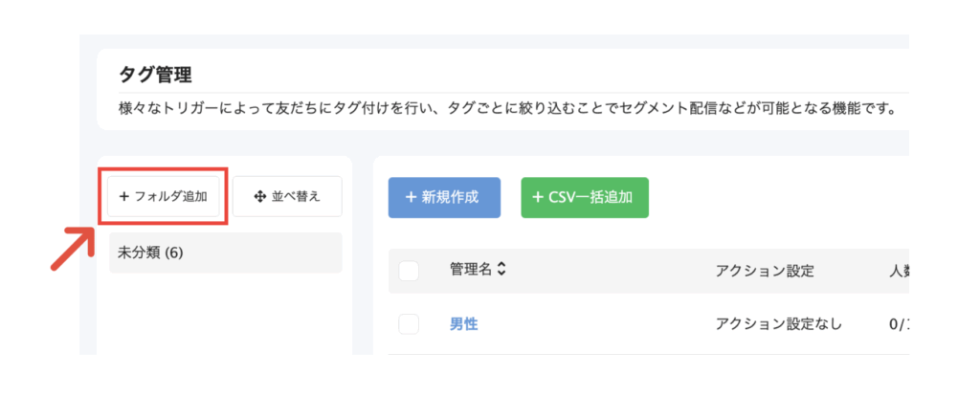Viewport: 980px width, 418px height.
Task: Click the plus icon on CSV一括追加
Action: tap(538, 197)
